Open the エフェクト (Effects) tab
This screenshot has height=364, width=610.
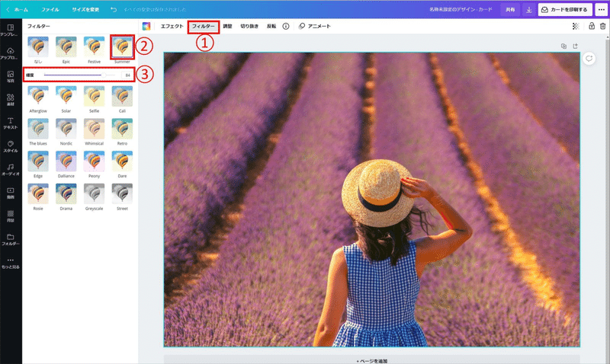(x=172, y=26)
